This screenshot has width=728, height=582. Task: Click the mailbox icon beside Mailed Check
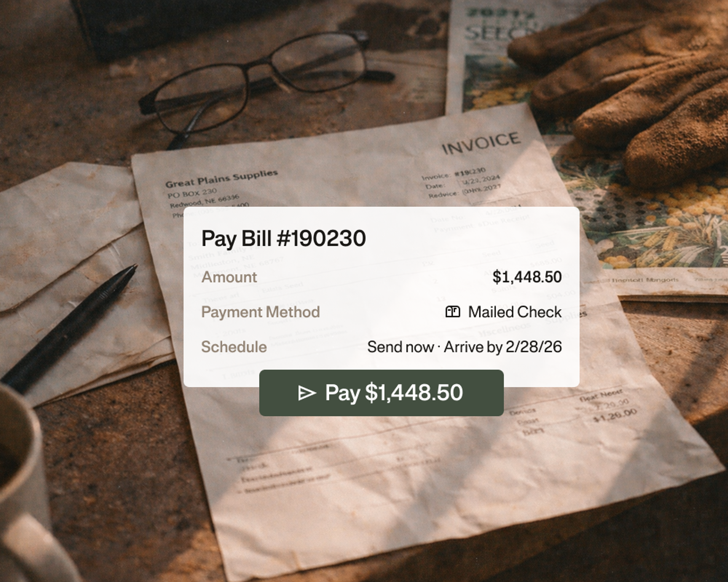(x=453, y=312)
